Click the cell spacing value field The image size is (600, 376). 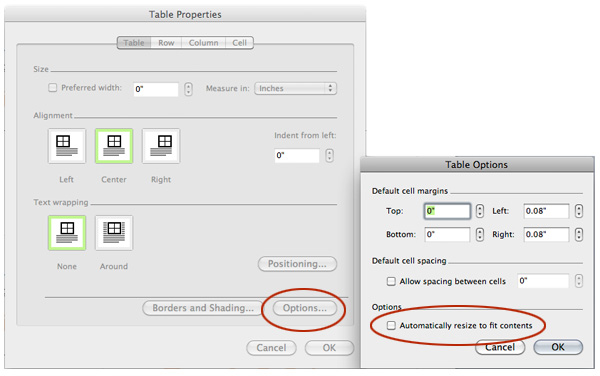pos(543,281)
